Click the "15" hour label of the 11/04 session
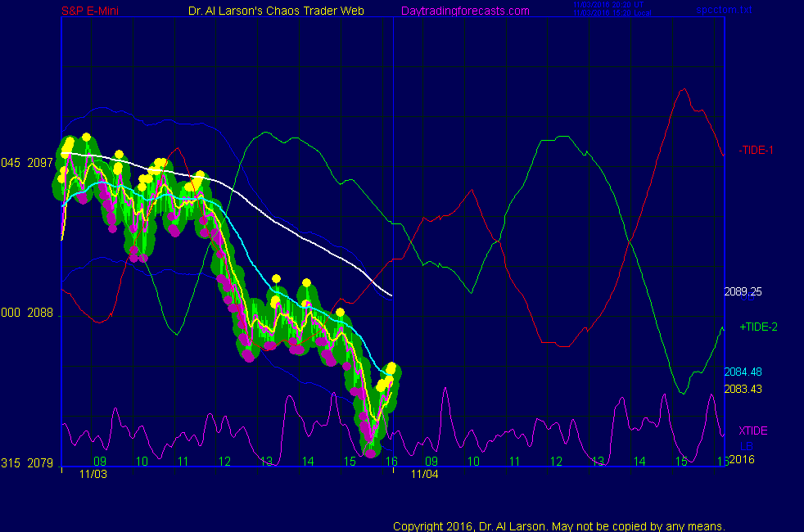 [x=681, y=462]
